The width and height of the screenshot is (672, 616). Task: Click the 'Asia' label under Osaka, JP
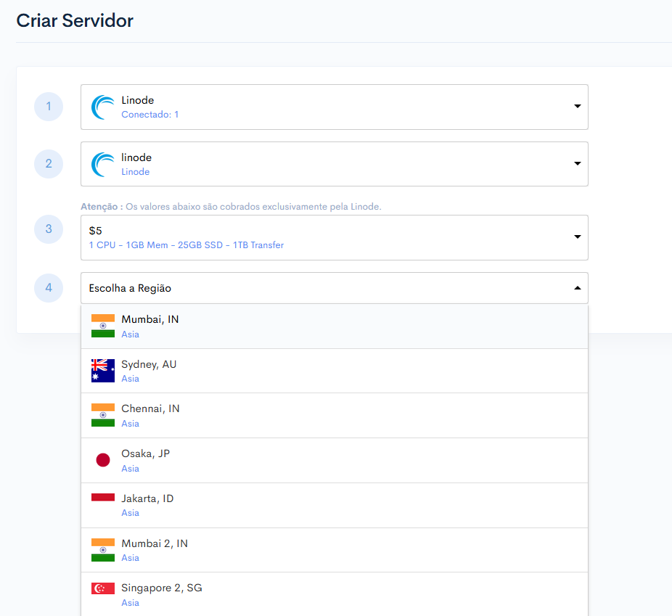point(131,468)
